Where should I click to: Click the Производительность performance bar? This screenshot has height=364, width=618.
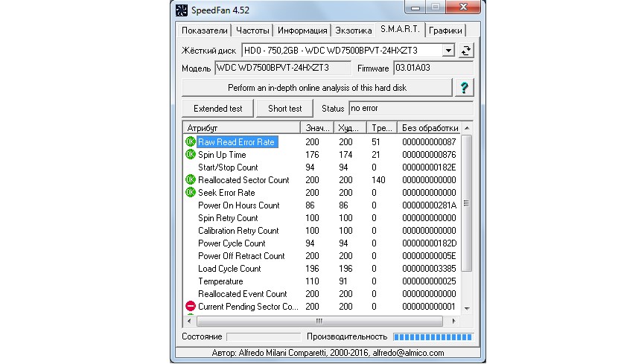click(433, 336)
